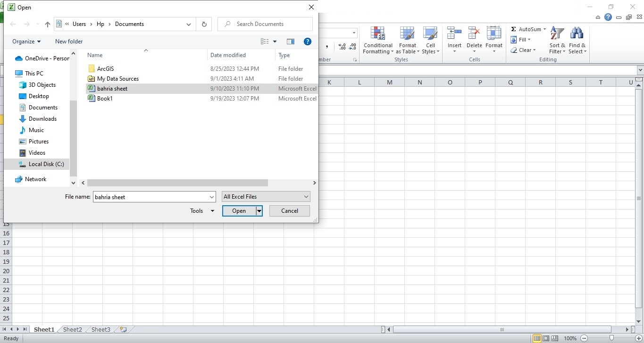Switch to Sheet3

click(x=100, y=329)
